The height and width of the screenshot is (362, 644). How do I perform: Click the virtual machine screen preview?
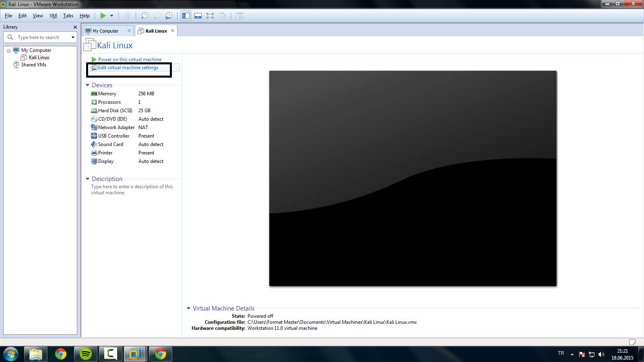pos(413,179)
